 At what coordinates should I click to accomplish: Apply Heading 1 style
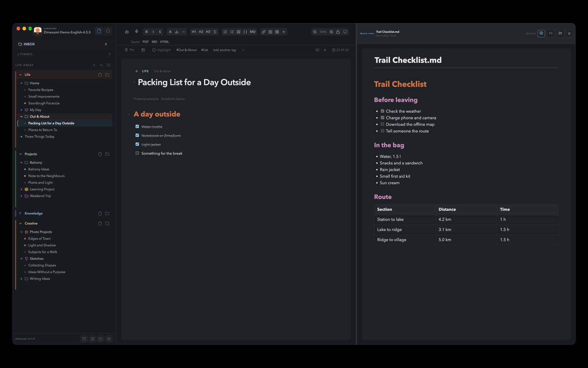(x=194, y=32)
